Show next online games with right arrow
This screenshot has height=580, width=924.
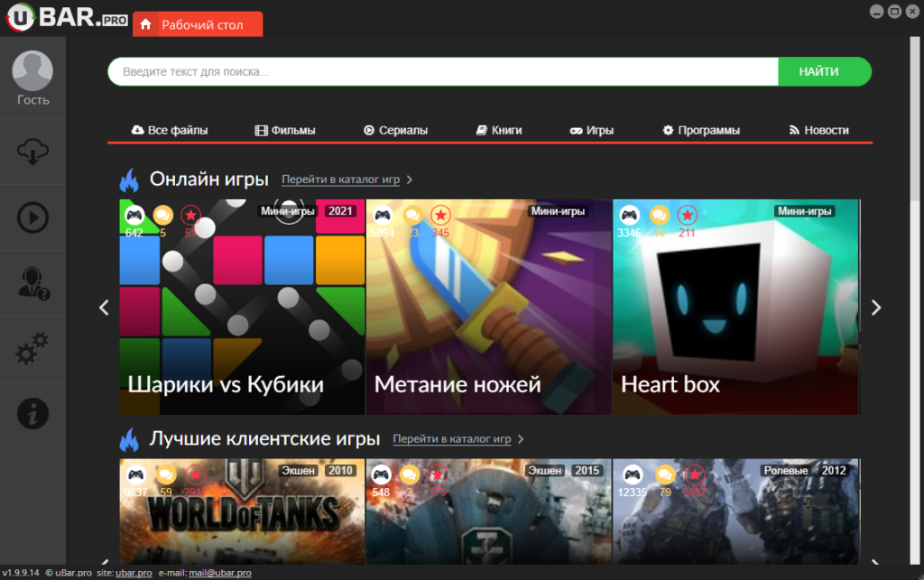pyautogui.click(x=876, y=308)
